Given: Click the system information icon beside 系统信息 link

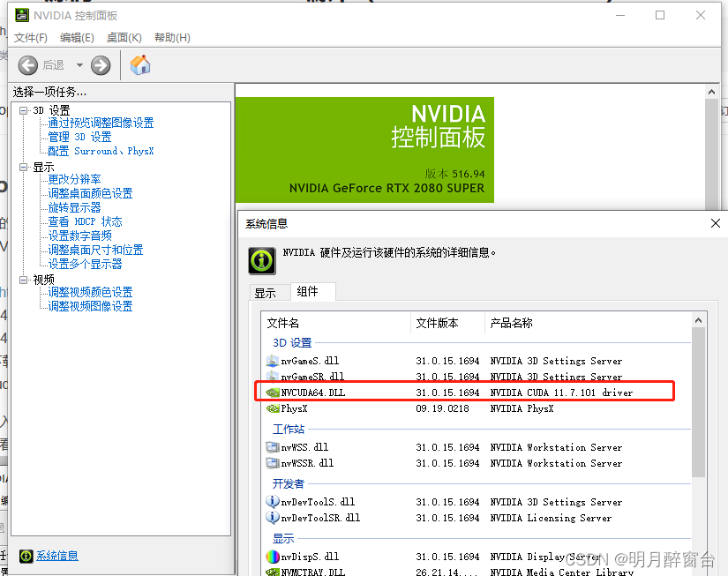Looking at the screenshot, I should coord(26,556).
